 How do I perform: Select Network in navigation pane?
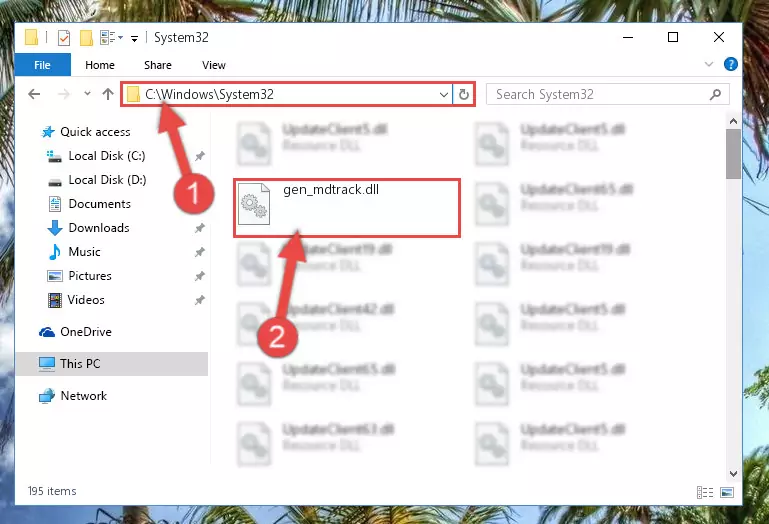(x=83, y=395)
